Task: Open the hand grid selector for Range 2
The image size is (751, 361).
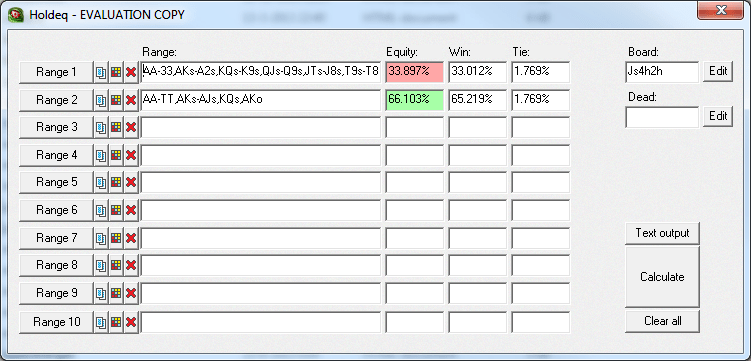Action: [116, 100]
